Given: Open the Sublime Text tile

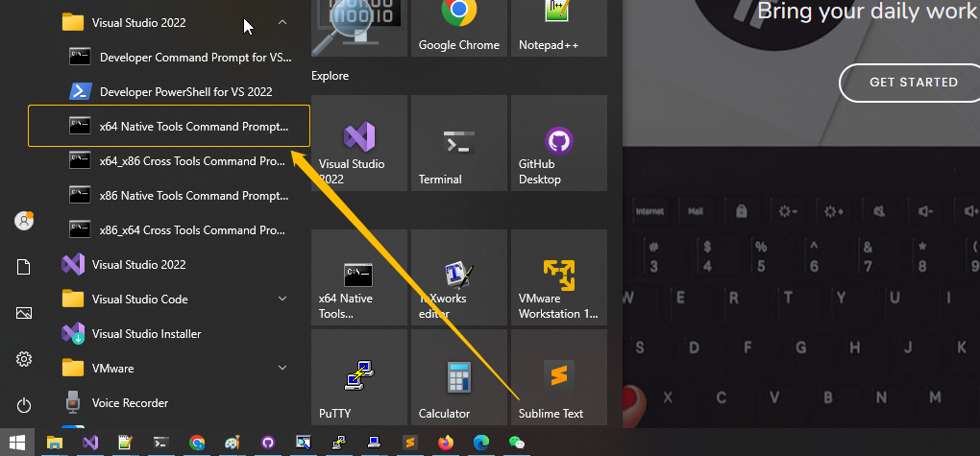Looking at the screenshot, I should [x=559, y=377].
